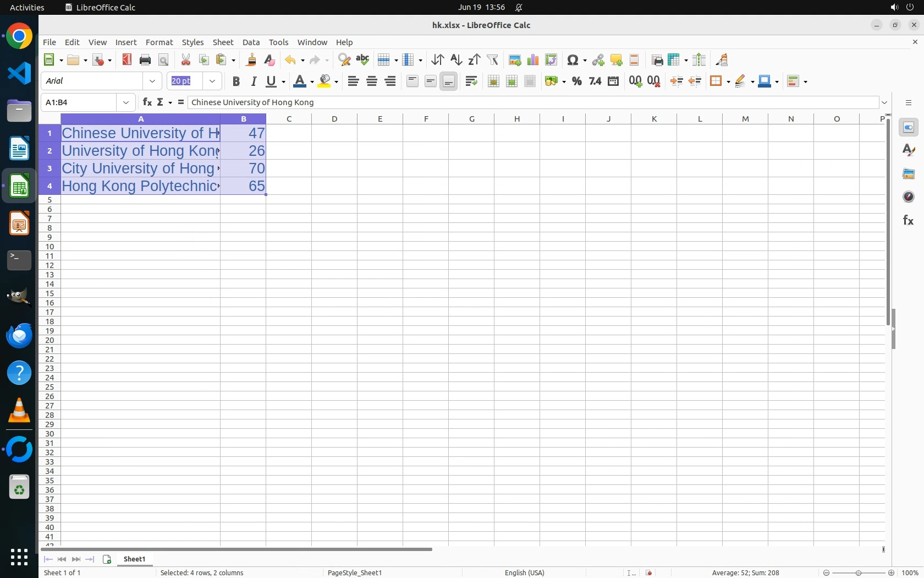Click Sort Ascending icon
This screenshot has width=924, height=578.
456,60
